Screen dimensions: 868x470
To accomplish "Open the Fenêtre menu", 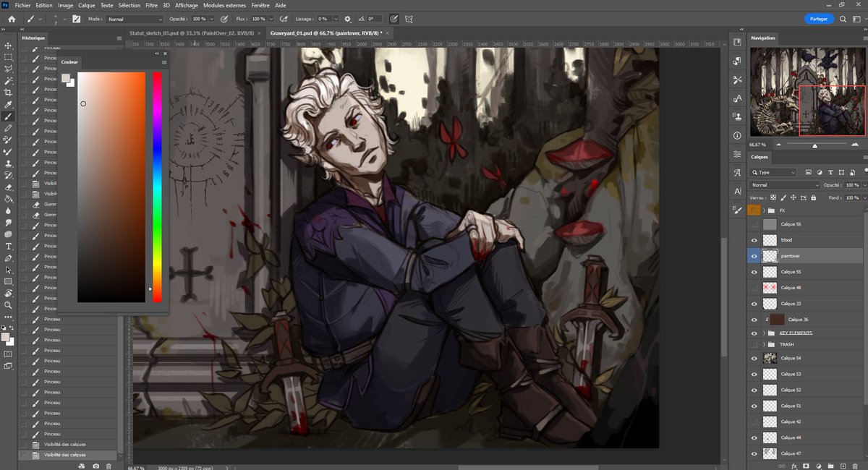I will click(260, 5).
